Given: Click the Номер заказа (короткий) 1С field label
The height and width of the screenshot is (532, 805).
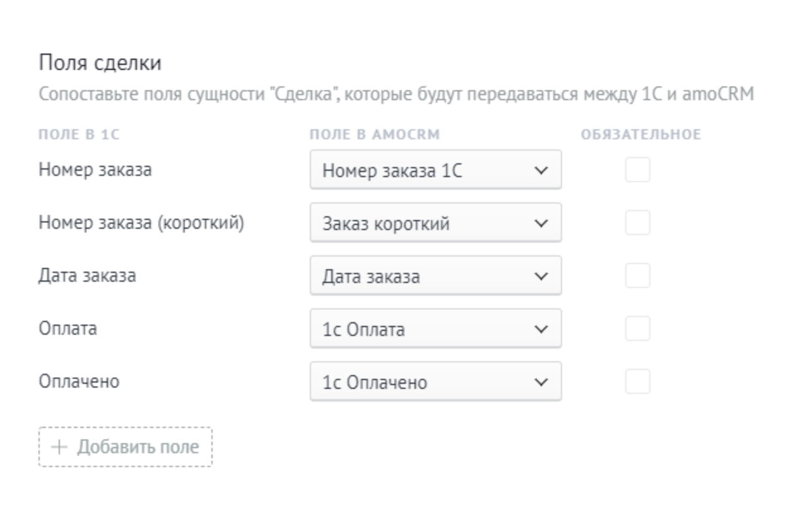Looking at the screenshot, I should (x=141, y=223).
